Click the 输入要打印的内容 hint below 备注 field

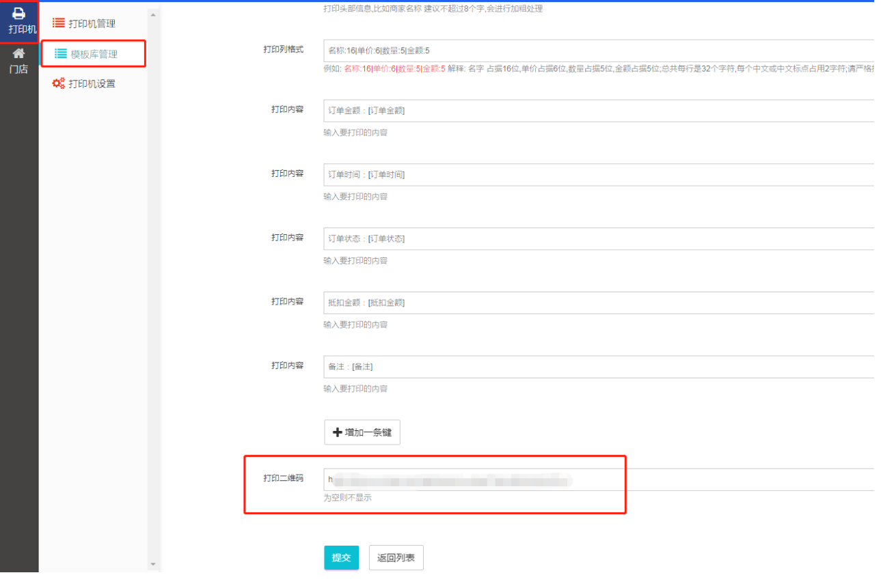pos(355,389)
